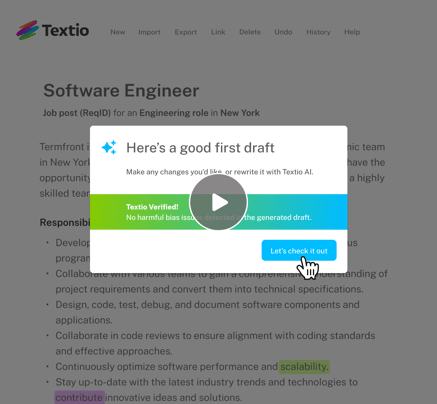This screenshot has width=437, height=404.
Task: Open the New menu item
Action: point(118,32)
